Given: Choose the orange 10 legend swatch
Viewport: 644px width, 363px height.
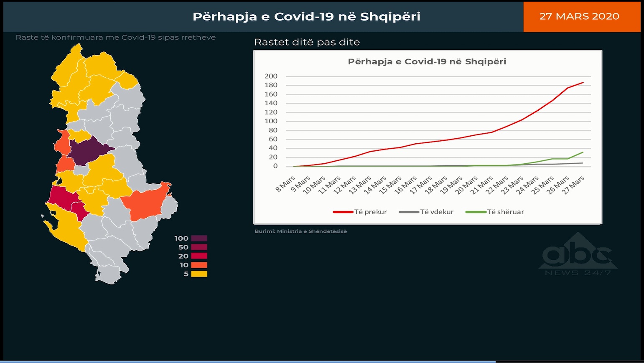Looking at the screenshot, I should coord(199,265).
